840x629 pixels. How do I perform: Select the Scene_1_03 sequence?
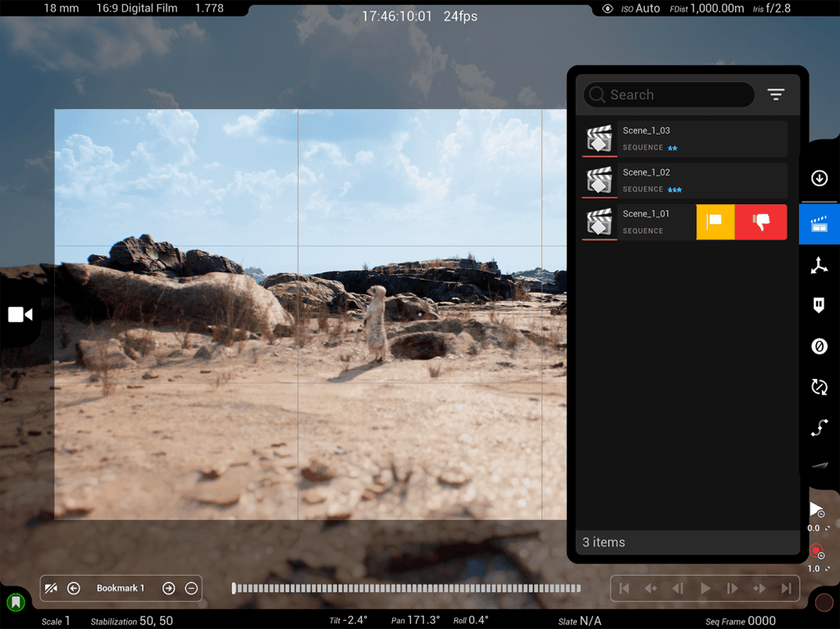tap(684, 139)
